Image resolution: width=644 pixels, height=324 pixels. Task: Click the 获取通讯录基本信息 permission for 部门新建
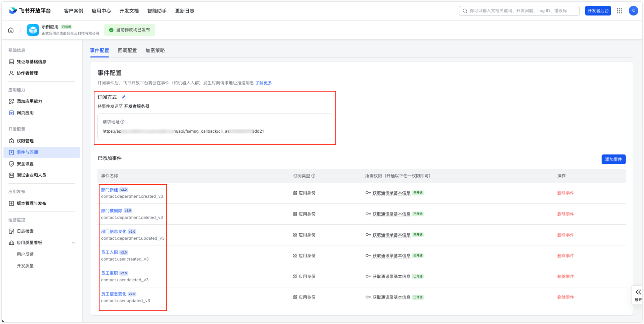tap(391, 193)
